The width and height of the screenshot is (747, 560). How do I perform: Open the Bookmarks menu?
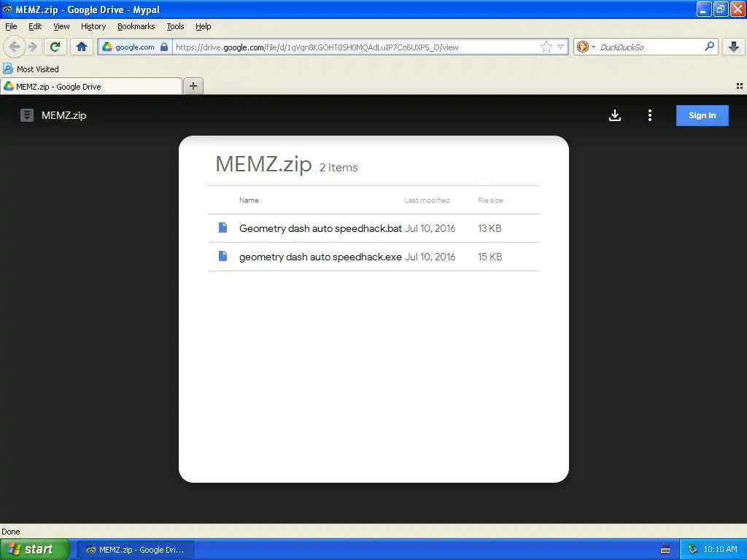tap(136, 26)
